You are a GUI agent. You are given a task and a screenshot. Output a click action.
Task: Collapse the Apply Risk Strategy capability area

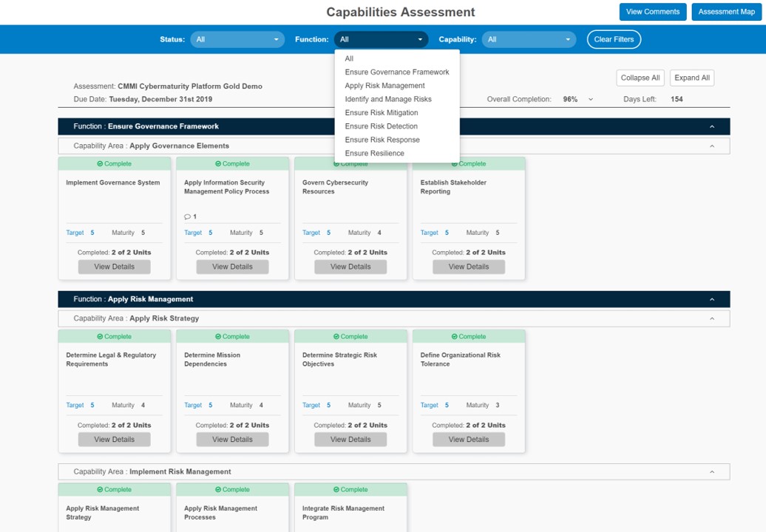click(x=712, y=318)
